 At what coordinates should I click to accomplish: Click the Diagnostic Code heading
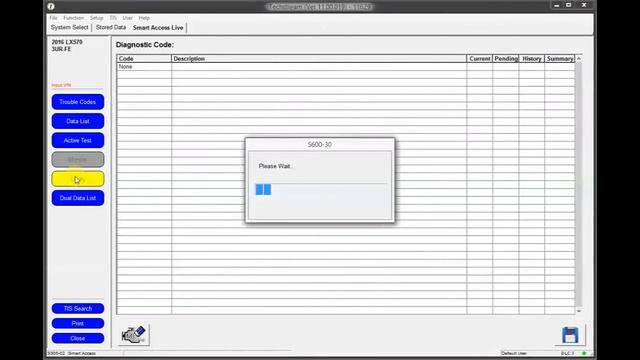(145, 45)
